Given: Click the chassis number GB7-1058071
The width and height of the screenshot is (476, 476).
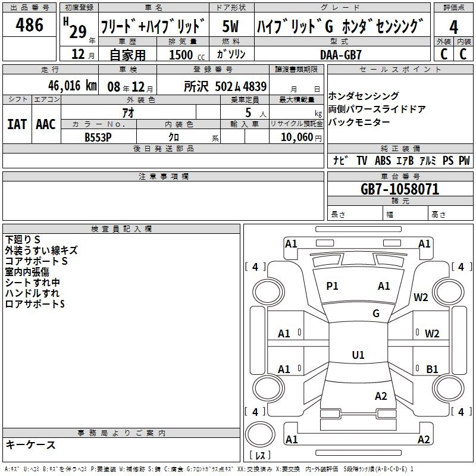Looking at the screenshot, I should 400,190.
